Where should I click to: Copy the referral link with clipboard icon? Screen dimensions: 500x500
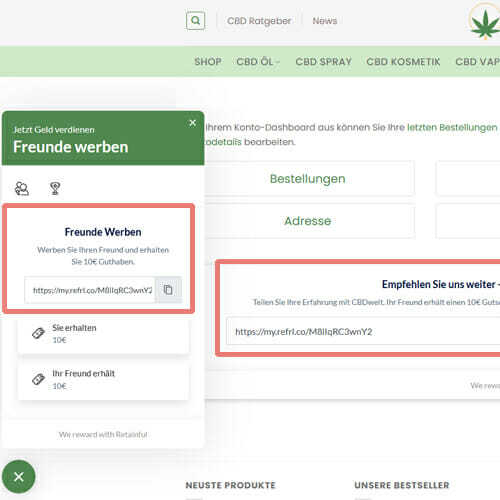[x=168, y=290]
